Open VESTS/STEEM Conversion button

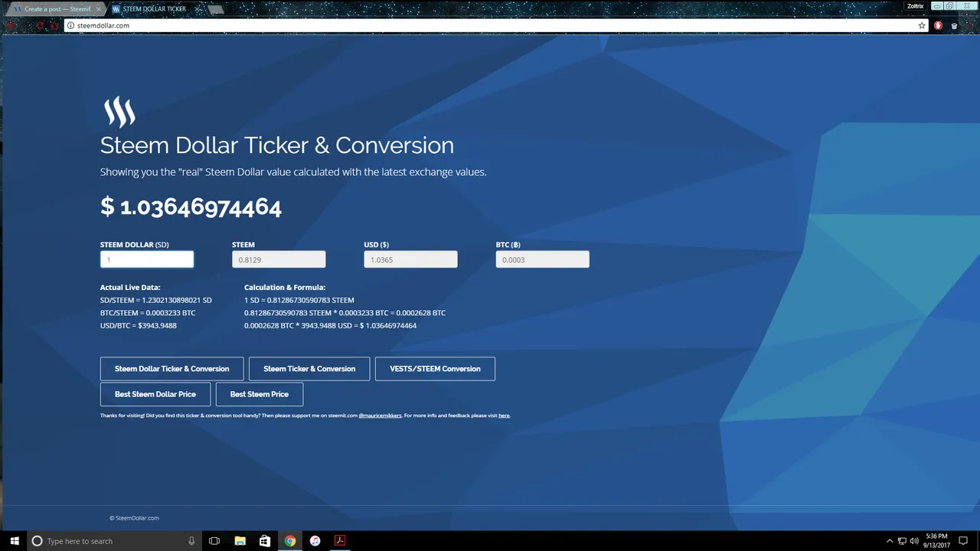click(435, 369)
